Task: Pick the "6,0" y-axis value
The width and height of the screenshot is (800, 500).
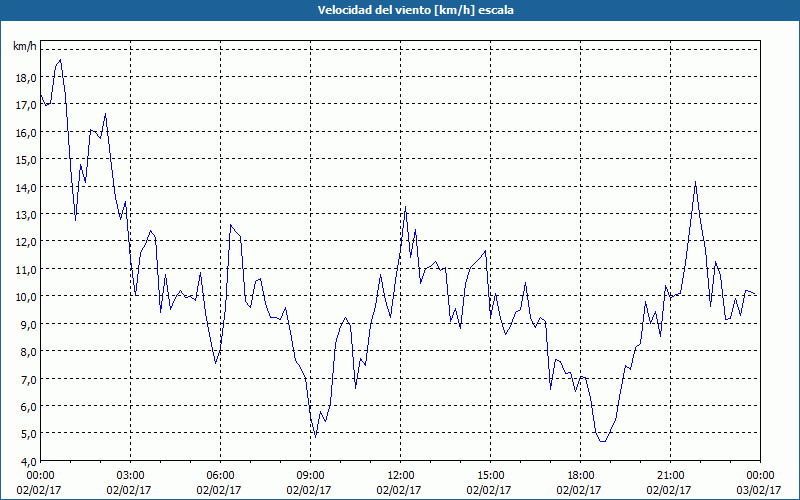Action: pos(28,407)
